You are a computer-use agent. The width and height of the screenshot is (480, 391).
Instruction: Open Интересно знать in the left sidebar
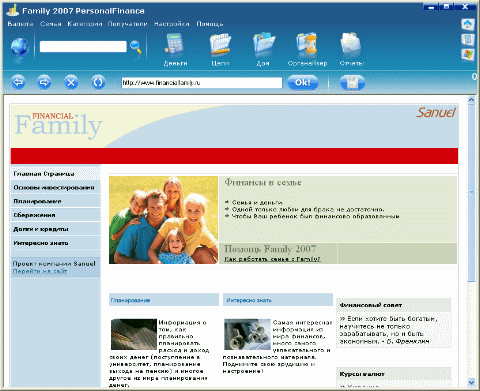(55, 243)
